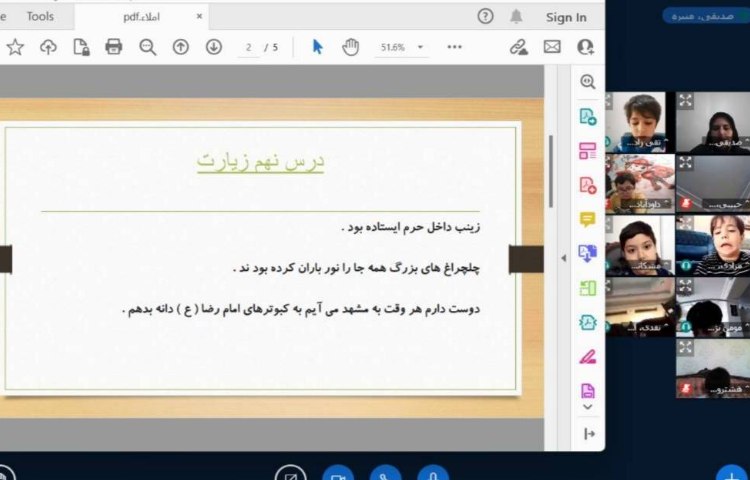Click the share with others person icon
The width and height of the screenshot is (750, 480).
point(585,47)
